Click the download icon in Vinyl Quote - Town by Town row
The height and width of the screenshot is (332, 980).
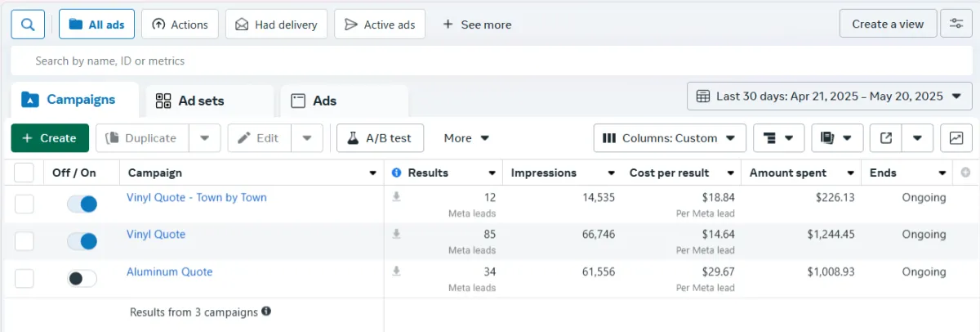coord(396,197)
